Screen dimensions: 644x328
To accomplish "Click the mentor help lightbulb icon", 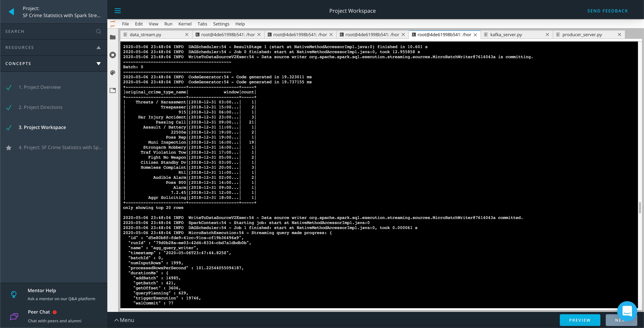I will click(14, 294).
